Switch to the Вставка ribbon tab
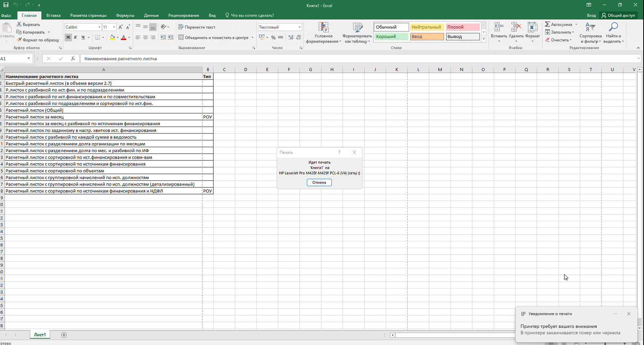Viewport: 644px width, 345px height. 53,16
